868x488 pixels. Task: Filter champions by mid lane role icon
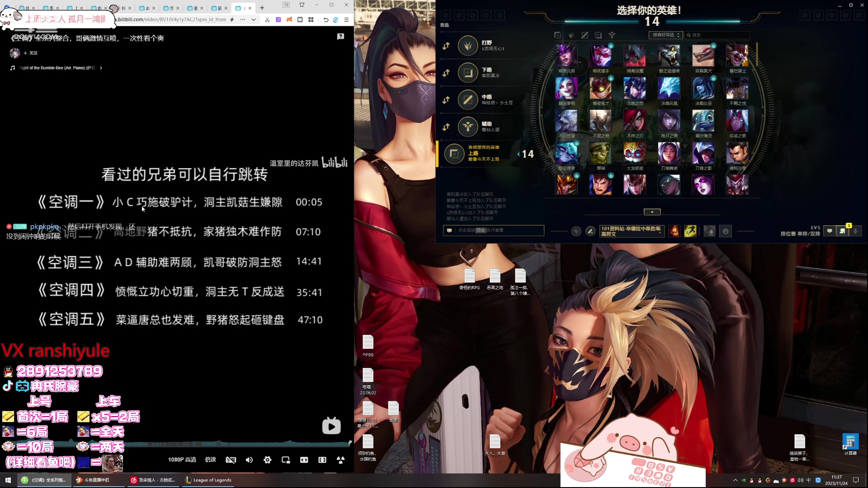coord(585,35)
